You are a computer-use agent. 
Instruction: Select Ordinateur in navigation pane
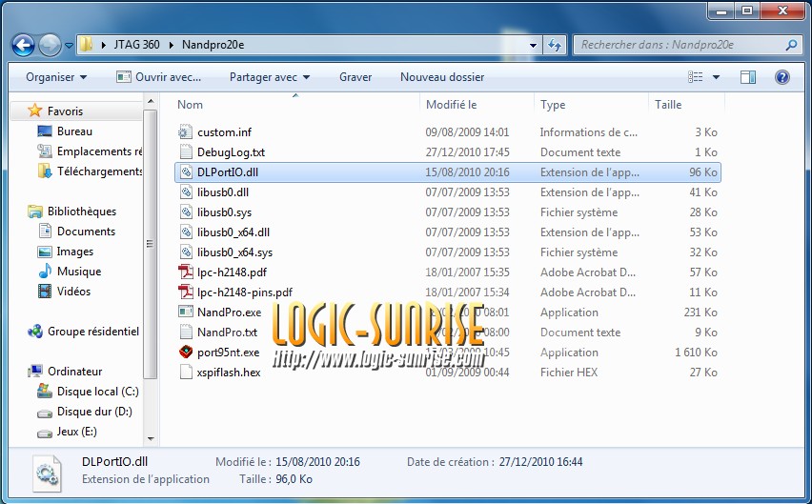[x=65, y=371]
